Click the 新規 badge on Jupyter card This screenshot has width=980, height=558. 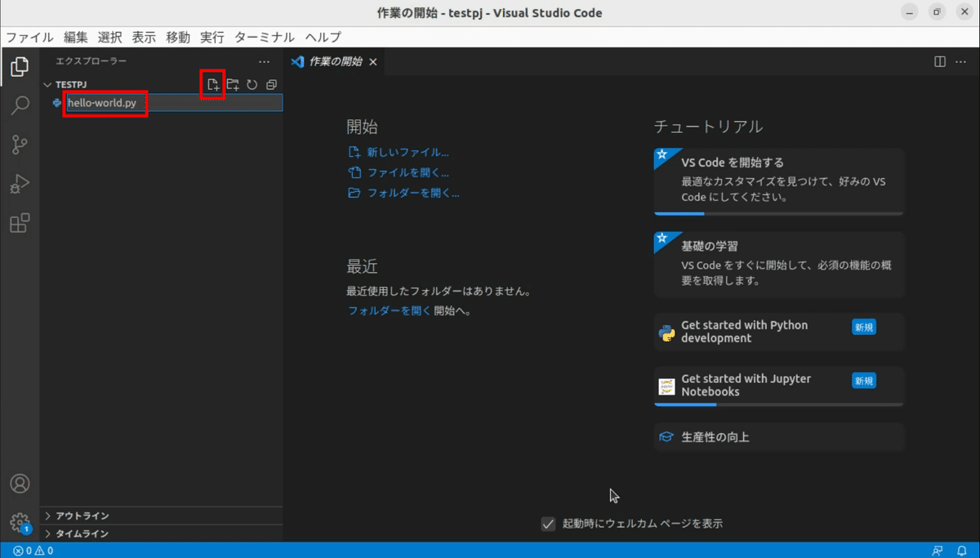pyautogui.click(x=864, y=381)
